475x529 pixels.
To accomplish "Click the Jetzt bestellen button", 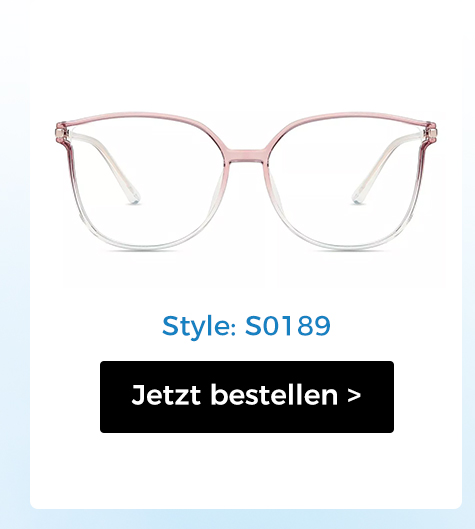I will coord(247,397).
